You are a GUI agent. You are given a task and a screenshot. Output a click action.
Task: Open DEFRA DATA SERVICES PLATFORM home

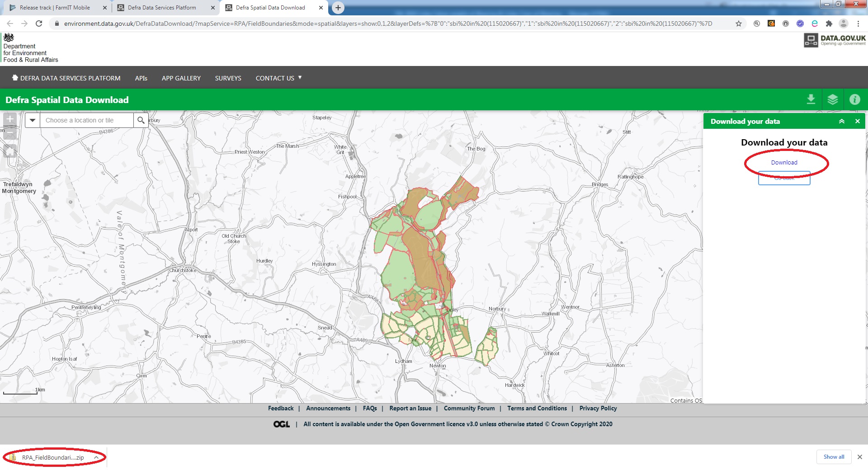pos(66,78)
